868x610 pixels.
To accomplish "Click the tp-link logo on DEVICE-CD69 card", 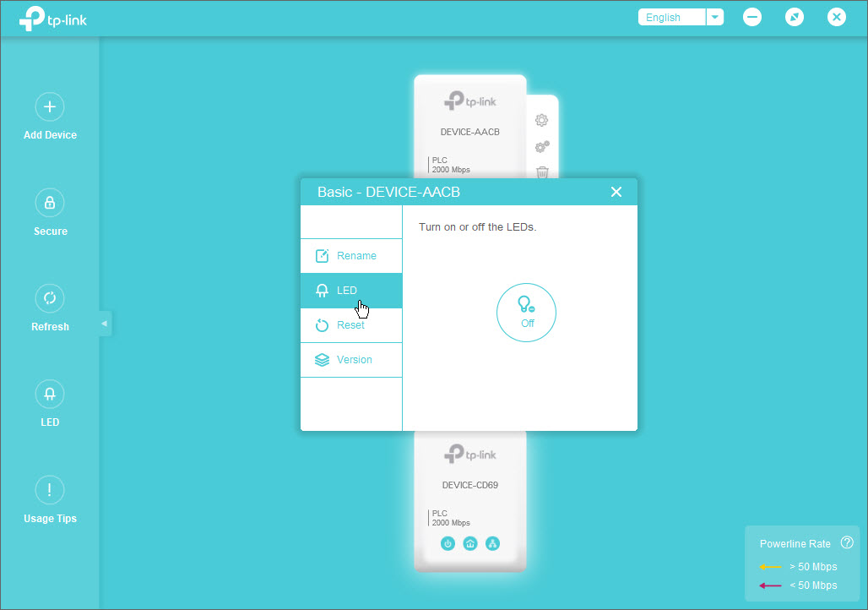I will (470, 455).
